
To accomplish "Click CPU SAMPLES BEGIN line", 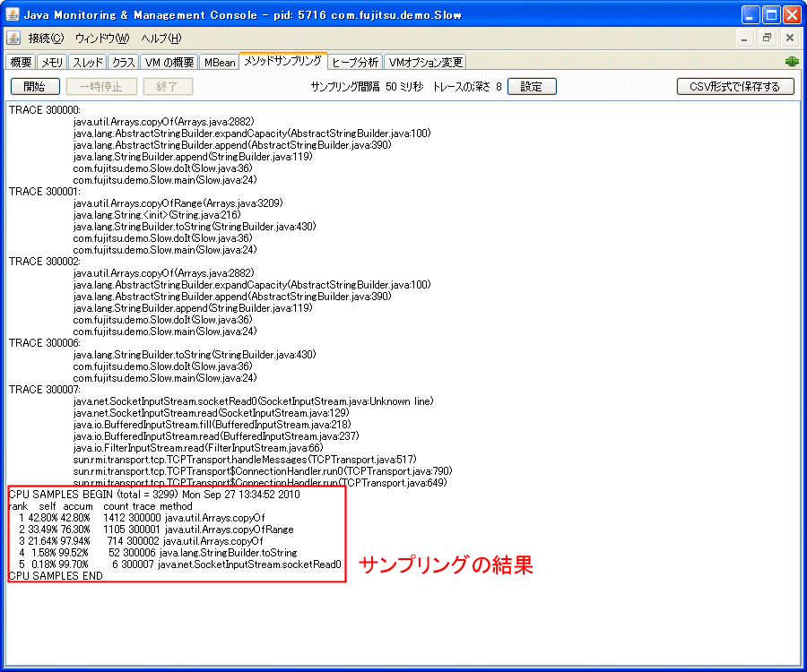I will click(154, 495).
